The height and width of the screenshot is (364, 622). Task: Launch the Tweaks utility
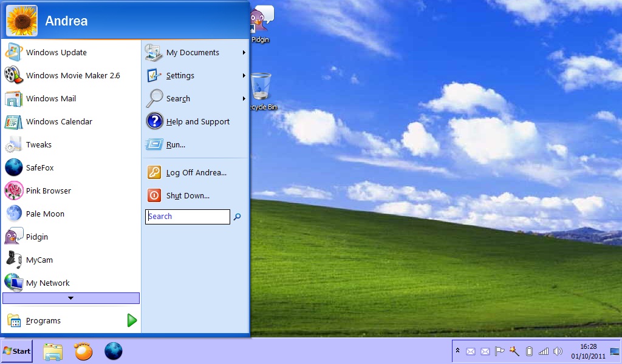pos(71,144)
